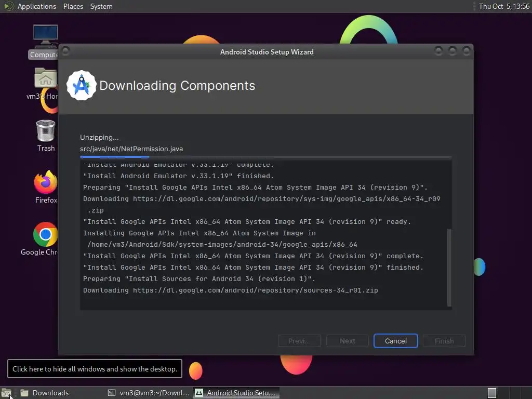This screenshot has height=399, width=532.
Task: Switch to the vm3@vm3 terminal taskbar window
Action: point(149,393)
